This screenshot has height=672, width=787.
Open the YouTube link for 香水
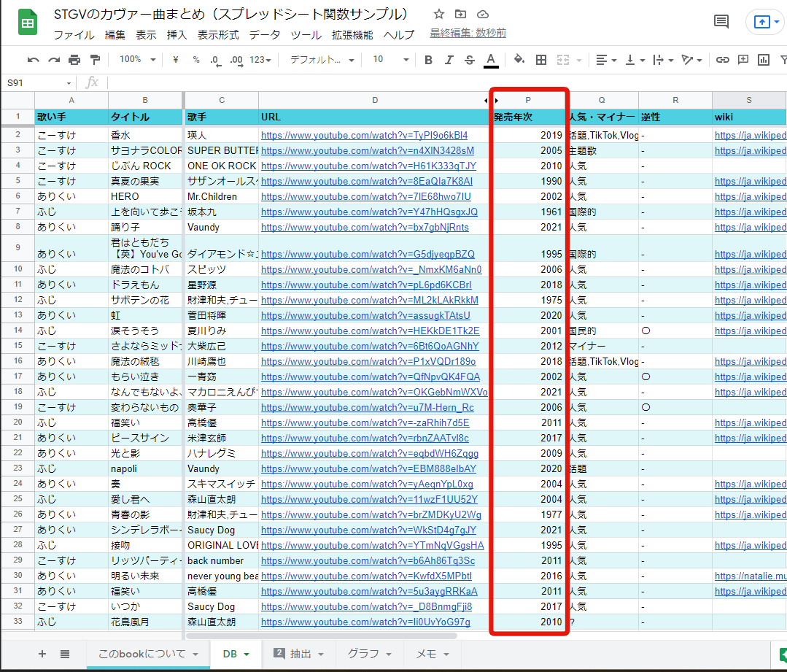pyautogui.click(x=364, y=135)
